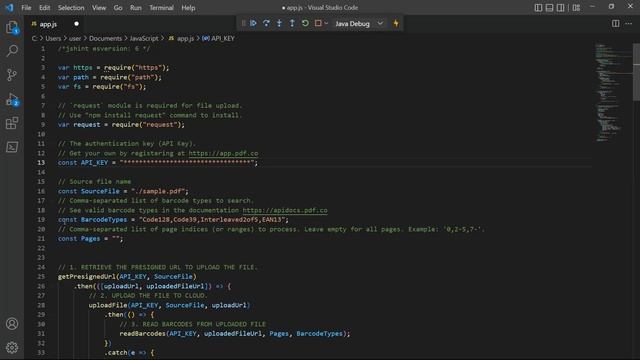
Task: Click require("https") on line 3
Action: tap(135, 68)
